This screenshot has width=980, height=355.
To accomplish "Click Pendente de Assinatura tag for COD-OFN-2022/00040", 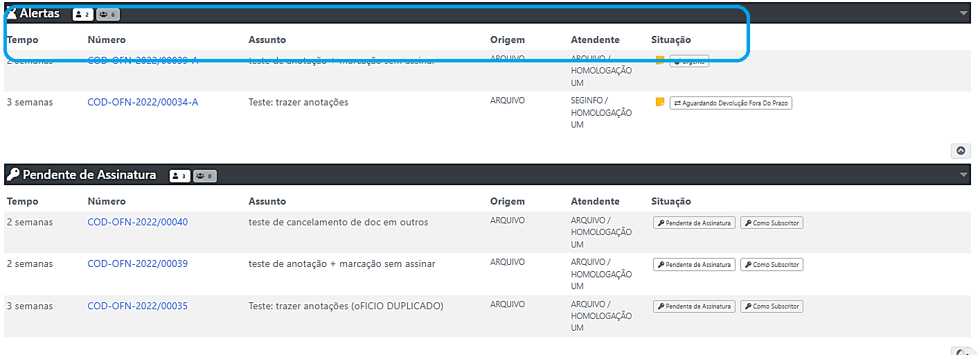I will coord(694,223).
